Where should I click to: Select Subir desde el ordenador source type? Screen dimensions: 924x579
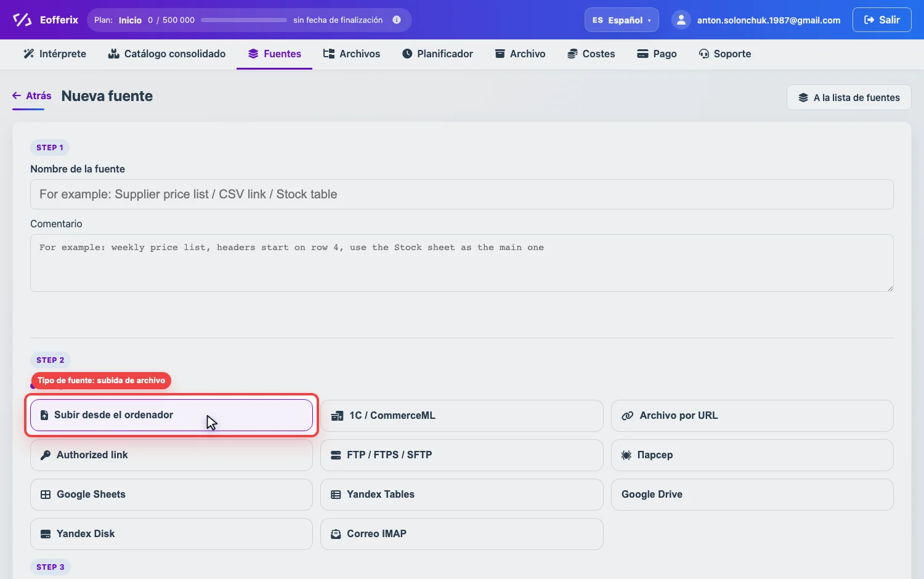click(x=171, y=415)
